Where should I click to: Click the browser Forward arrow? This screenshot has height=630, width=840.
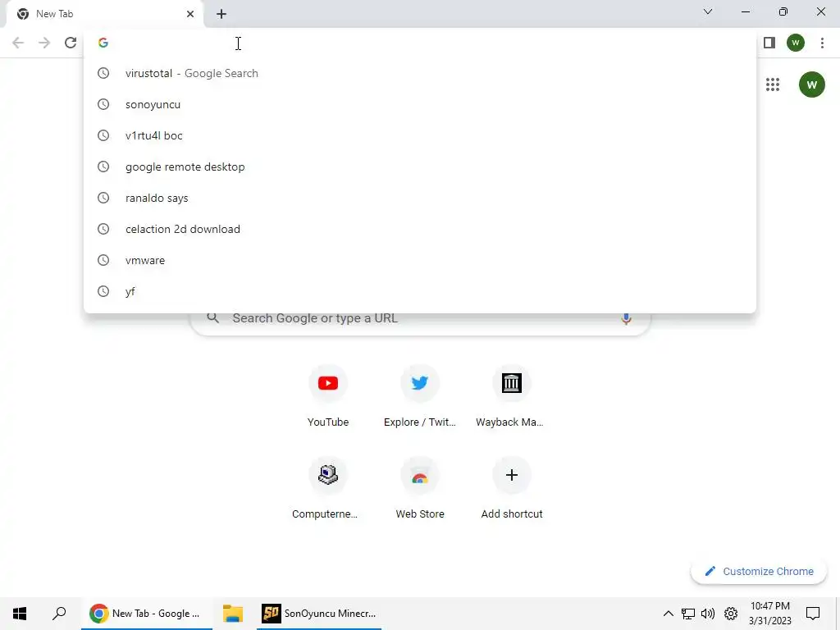(x=44, y=43)
